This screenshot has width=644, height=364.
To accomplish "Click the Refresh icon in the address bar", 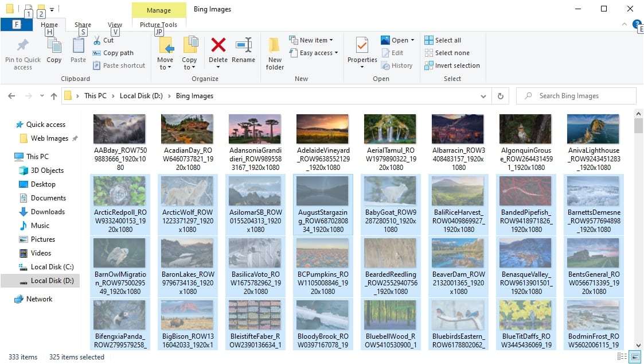I will pos(499,96).
